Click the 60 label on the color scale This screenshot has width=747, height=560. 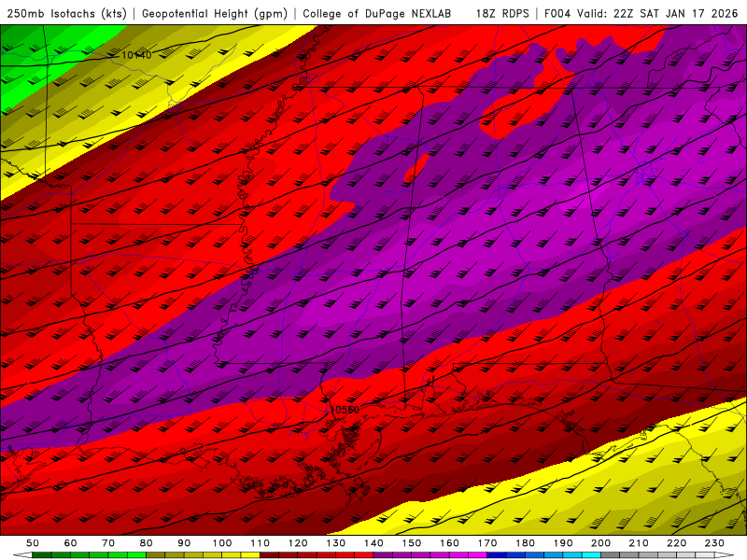pos(70,543)
